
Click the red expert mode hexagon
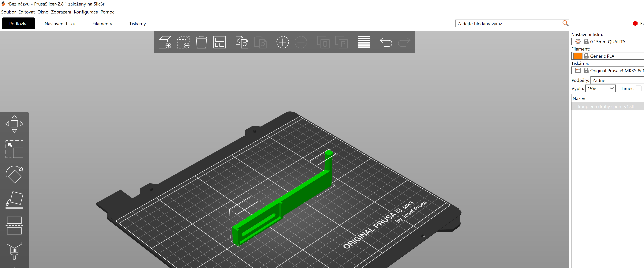coord(635,24)
